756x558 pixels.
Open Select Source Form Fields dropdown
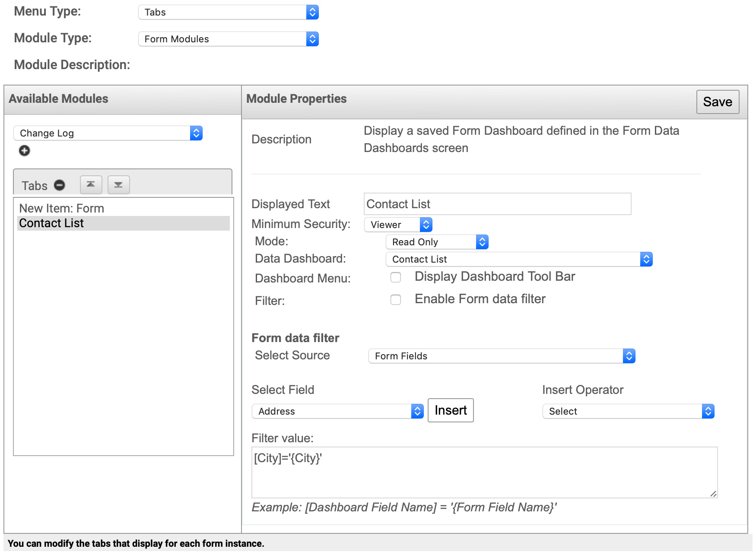[502, 356]
